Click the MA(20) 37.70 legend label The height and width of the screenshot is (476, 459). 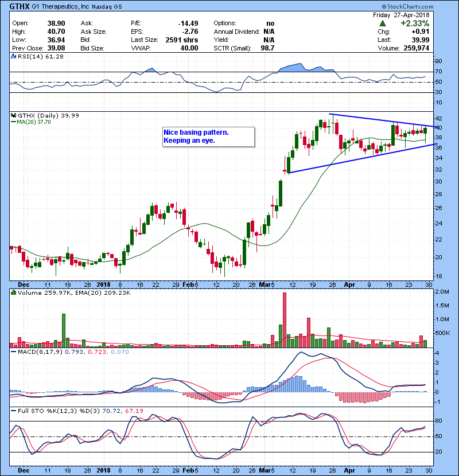[x=30, y=122]
